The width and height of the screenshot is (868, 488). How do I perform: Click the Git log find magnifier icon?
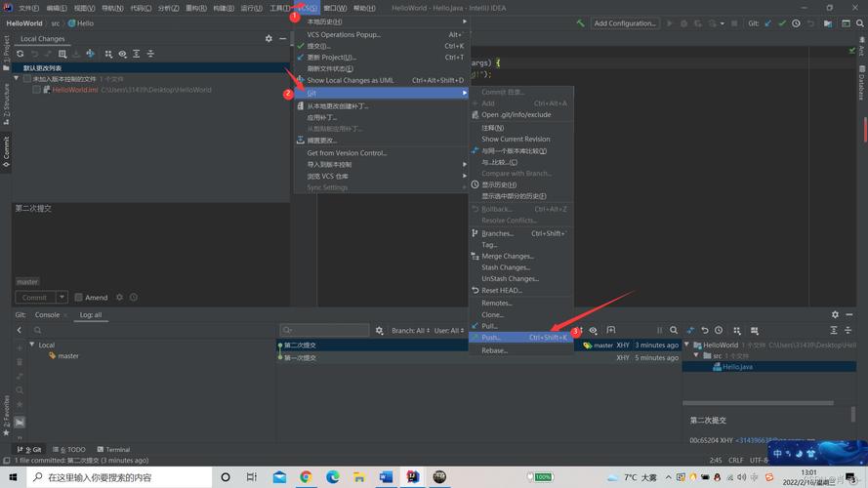(674, 330)
